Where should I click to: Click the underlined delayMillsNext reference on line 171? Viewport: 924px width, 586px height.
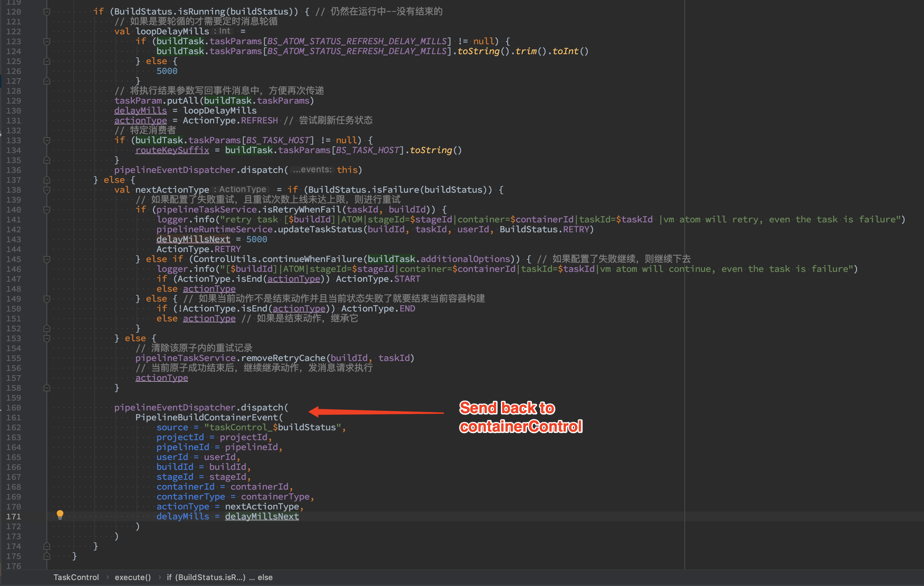(x=262, y=516)
